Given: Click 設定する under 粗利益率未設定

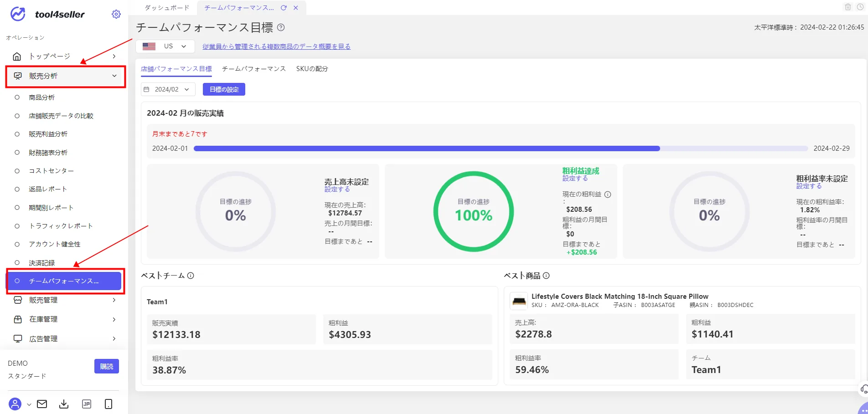Looking at the screenshot, I should pyautogui.click(x=809, y=186).
